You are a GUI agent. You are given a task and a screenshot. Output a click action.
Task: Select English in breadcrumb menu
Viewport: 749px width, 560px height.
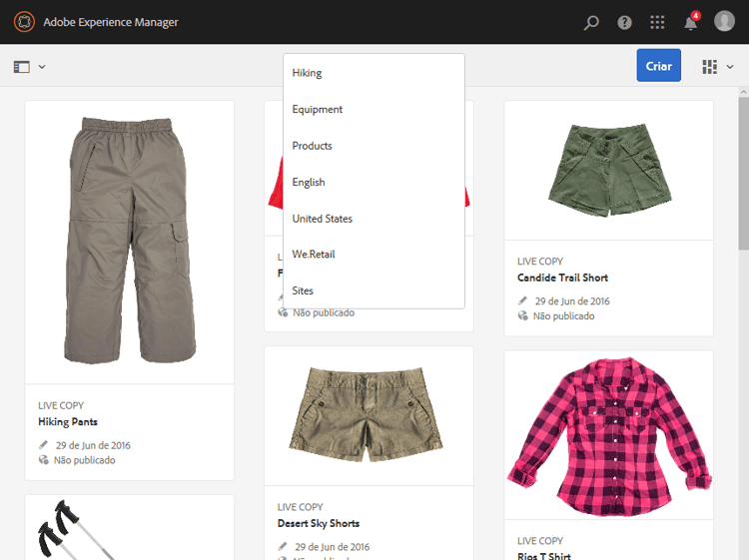pyautogui.click(x=374, y=182)
